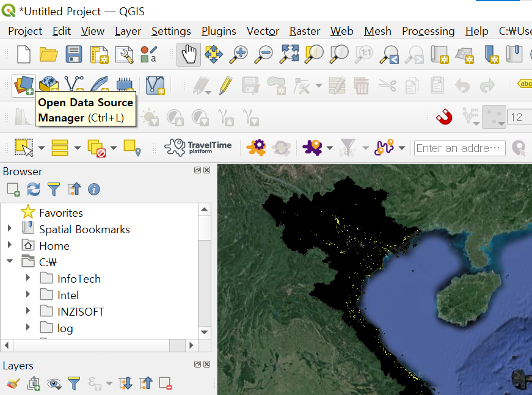The width and height of the screenshot is (532, 395).
Task: Click the address search input field
Action: click(460, 148)
